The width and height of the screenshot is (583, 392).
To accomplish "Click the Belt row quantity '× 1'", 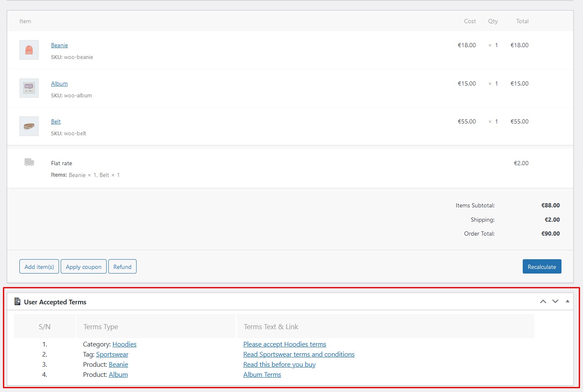I will 493,121.
